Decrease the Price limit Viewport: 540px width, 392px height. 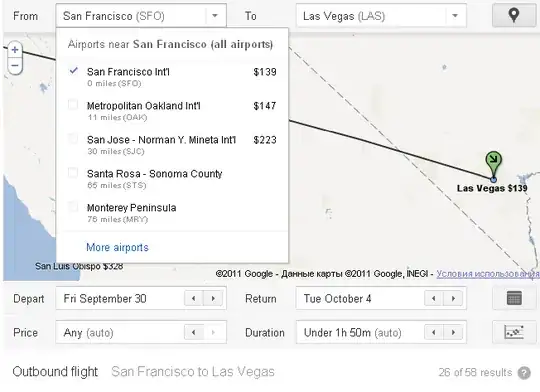point(194,332)
